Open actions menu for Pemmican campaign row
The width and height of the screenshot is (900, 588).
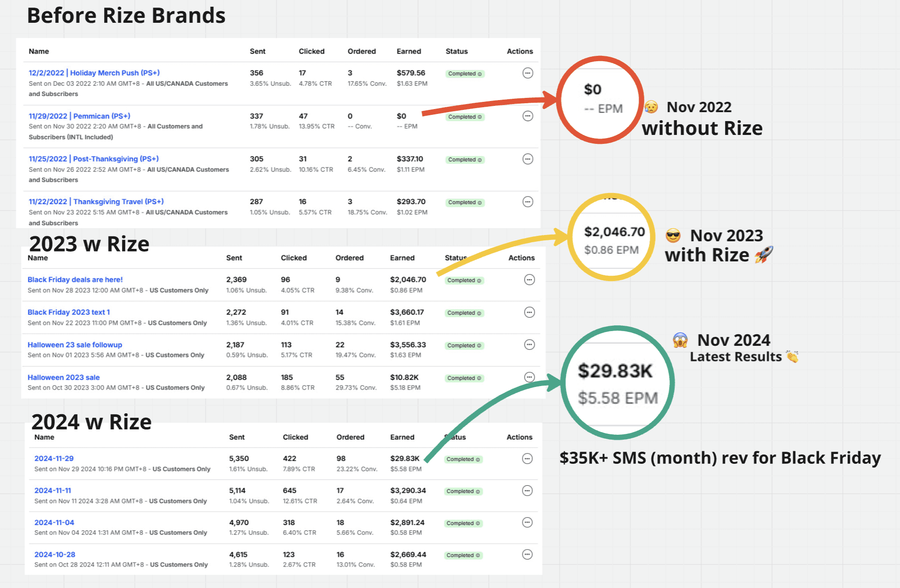click(528, 116)
